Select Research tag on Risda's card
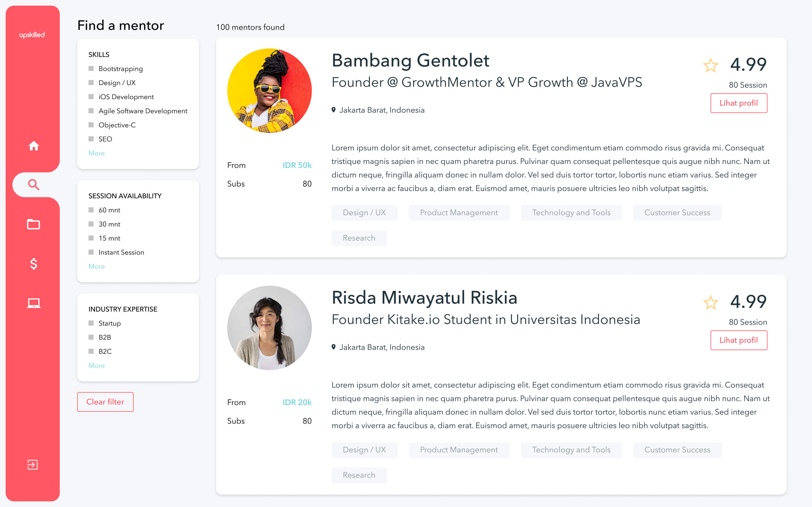 click(x=359, y=475)
